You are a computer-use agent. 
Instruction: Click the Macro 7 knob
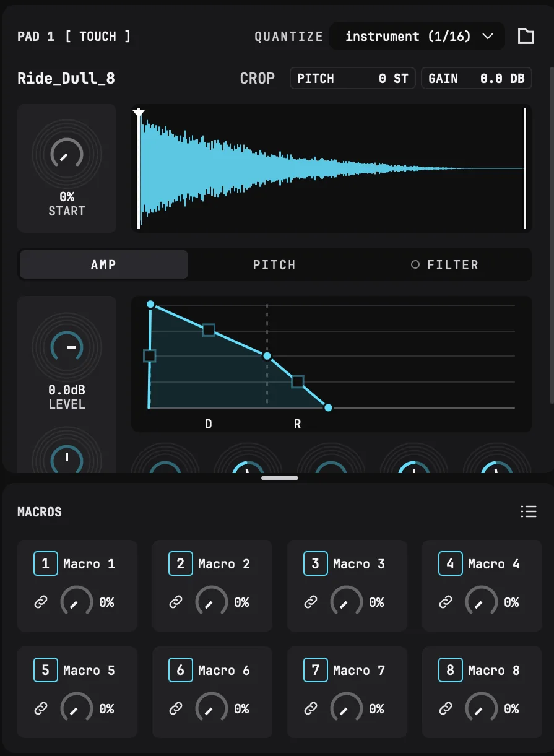click(347, 708)
